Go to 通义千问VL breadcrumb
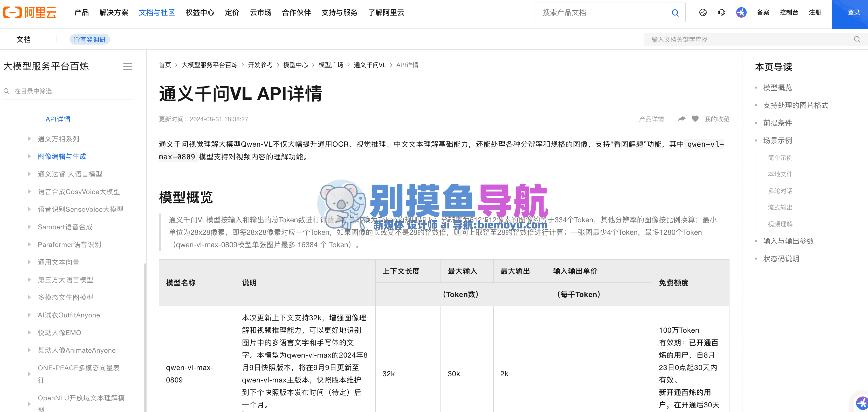The width and height of the screenshot is (868, 412). pos(370,65)
